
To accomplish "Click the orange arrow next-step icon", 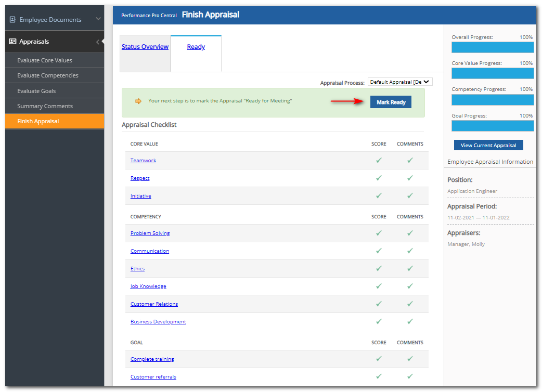I will click(x=138, y=101).
